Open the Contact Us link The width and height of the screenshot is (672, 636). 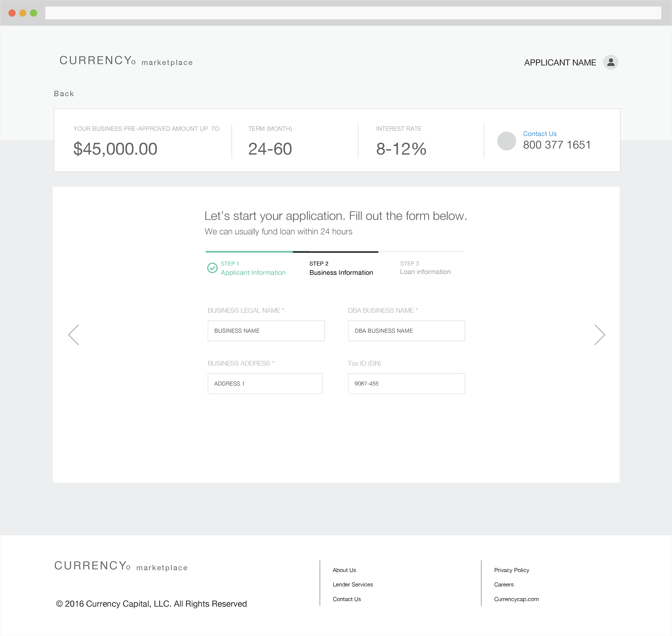539,134
